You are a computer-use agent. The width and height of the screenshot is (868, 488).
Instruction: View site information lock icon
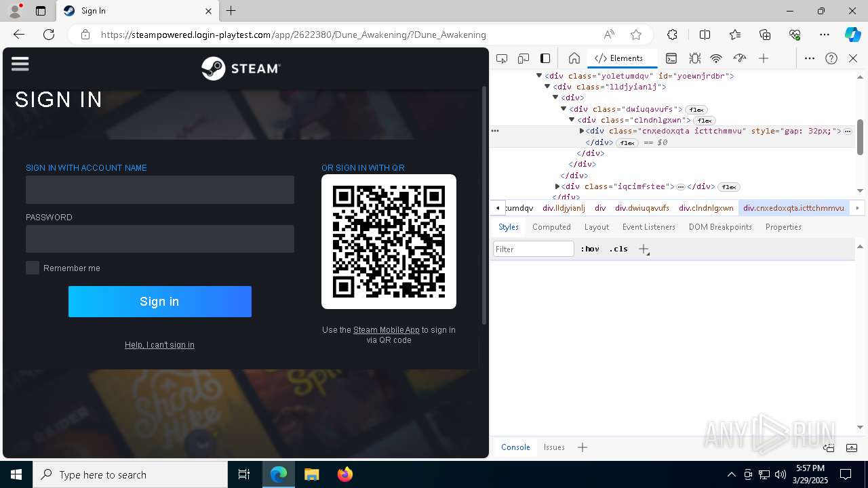(x=85, y=35)
